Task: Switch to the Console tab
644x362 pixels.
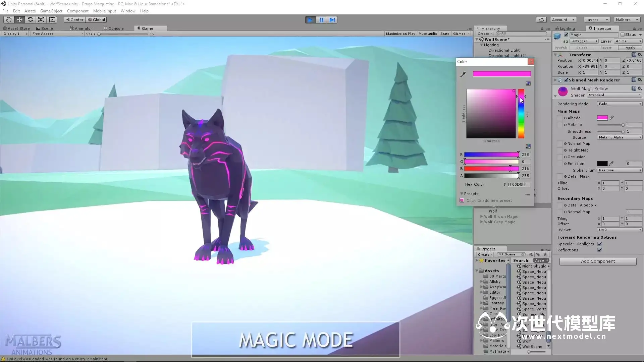Action: (x=114, y=28)
